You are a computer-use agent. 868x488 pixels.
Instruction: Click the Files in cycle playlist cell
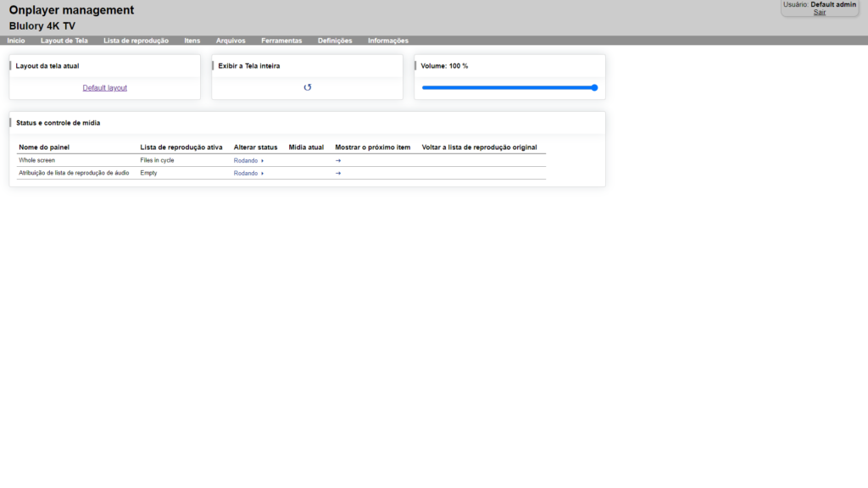coord(157,160)
